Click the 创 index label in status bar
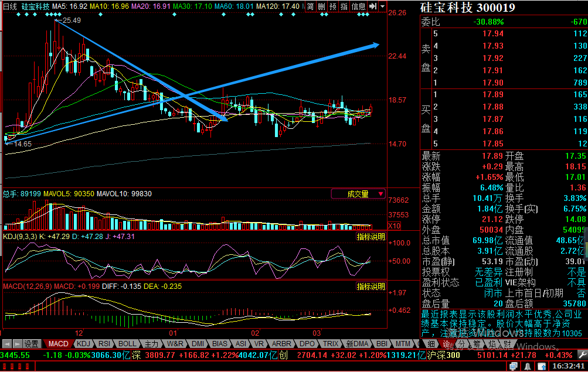 coord(283,355)
